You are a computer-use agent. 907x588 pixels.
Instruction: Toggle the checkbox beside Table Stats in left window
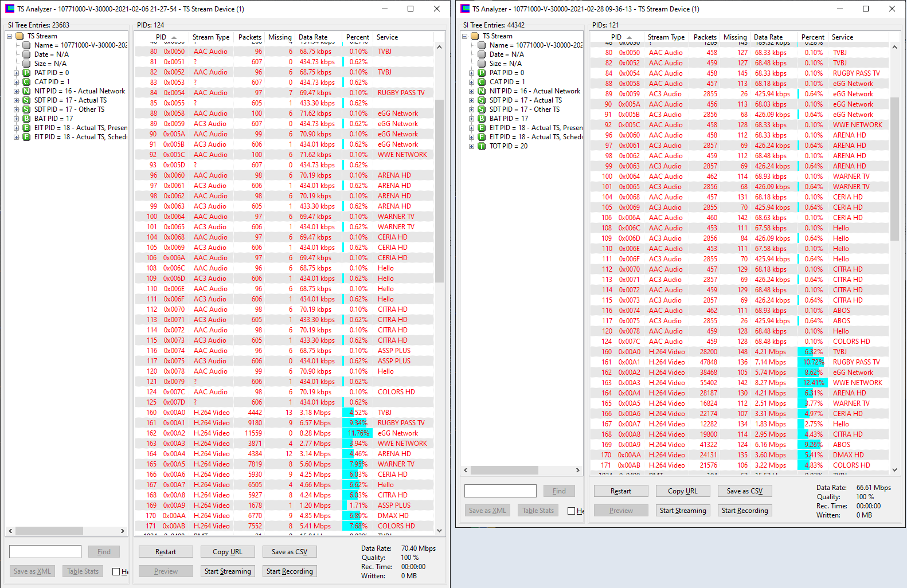coord(116,571)
